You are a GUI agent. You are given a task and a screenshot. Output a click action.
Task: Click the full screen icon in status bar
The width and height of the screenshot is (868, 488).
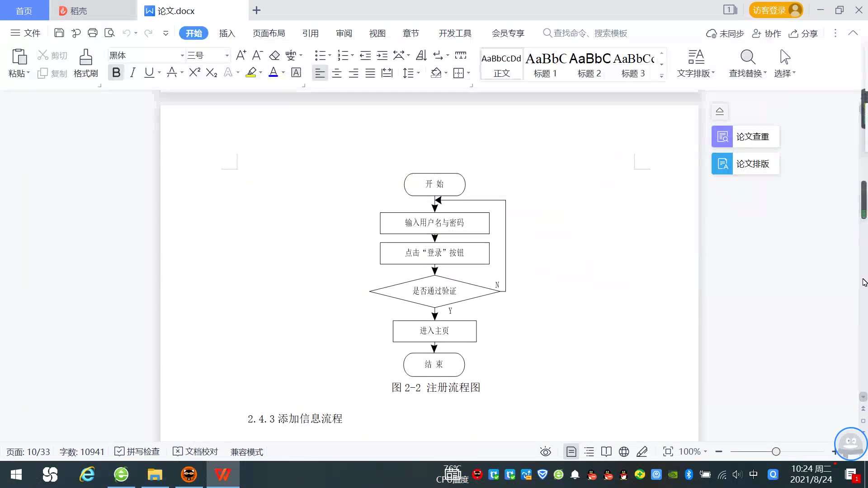pos(668,451)
